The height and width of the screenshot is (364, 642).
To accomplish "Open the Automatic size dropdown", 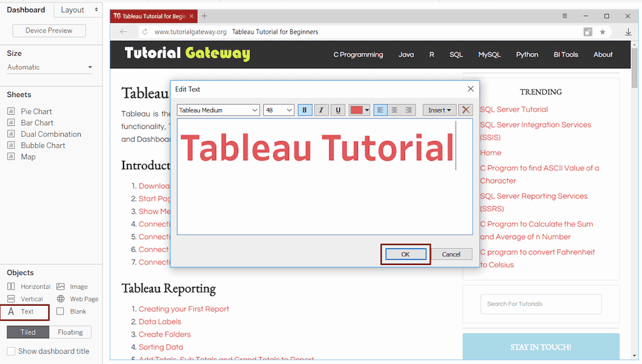I will (50, 68).
